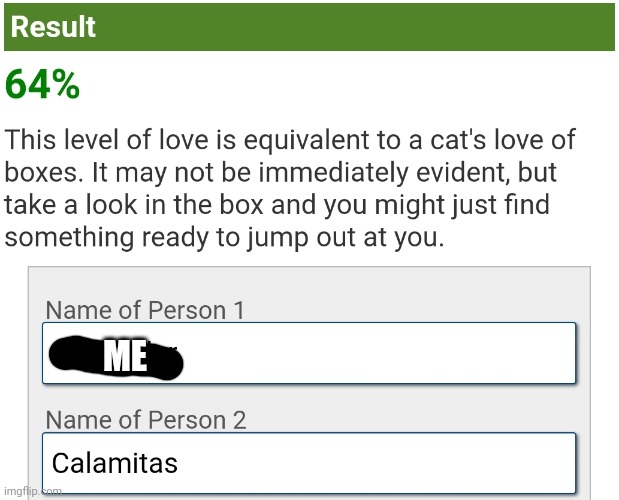Select the 64% result percentage
The image size is (619, 500).
click(x=43, y=86)
